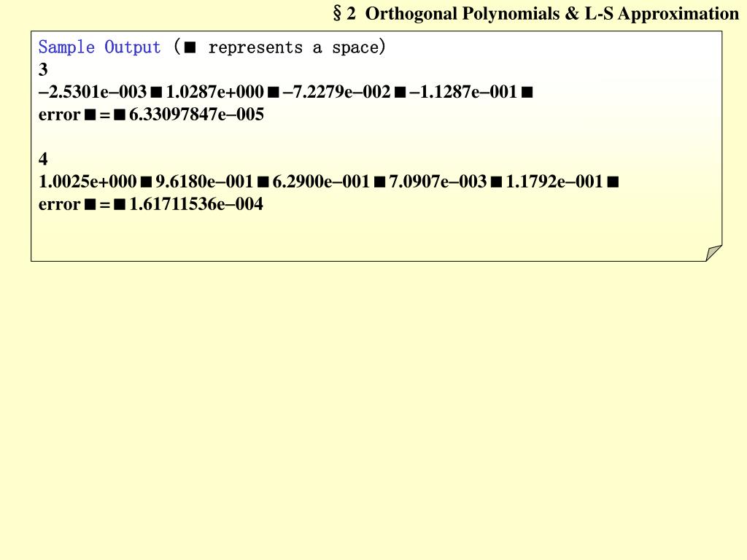Click the error value '6.33097847e–005'

click(196, 114)
